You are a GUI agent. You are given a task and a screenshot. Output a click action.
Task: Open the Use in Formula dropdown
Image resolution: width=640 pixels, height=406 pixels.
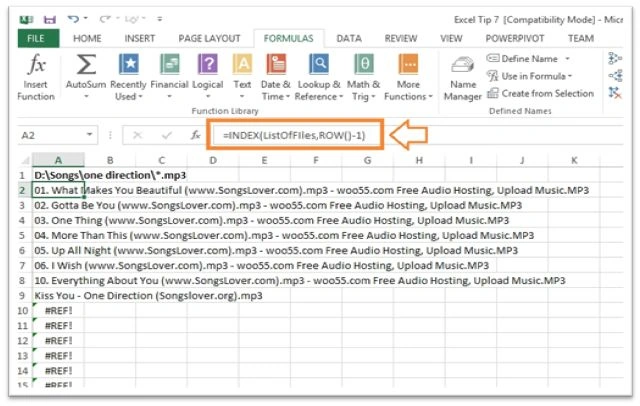pyautogui.click(x=530, y=76)
